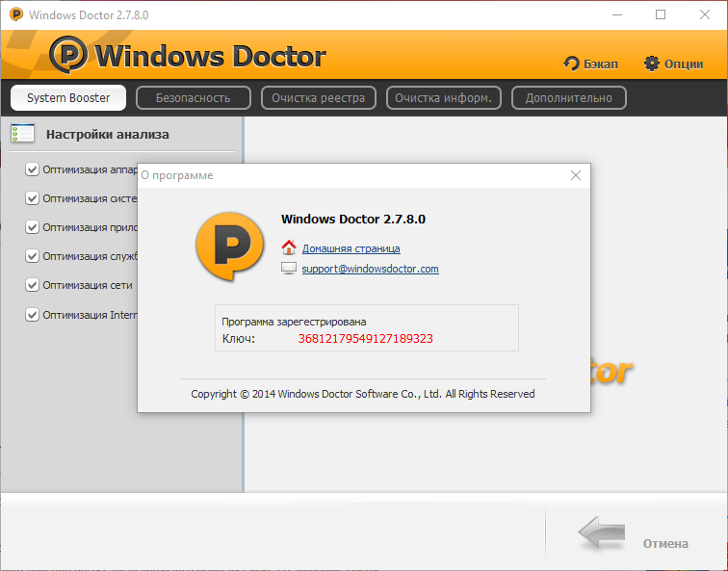Click the envelope icon beside support email
Screen dimensions: 728x571
[x=289, y=268]
